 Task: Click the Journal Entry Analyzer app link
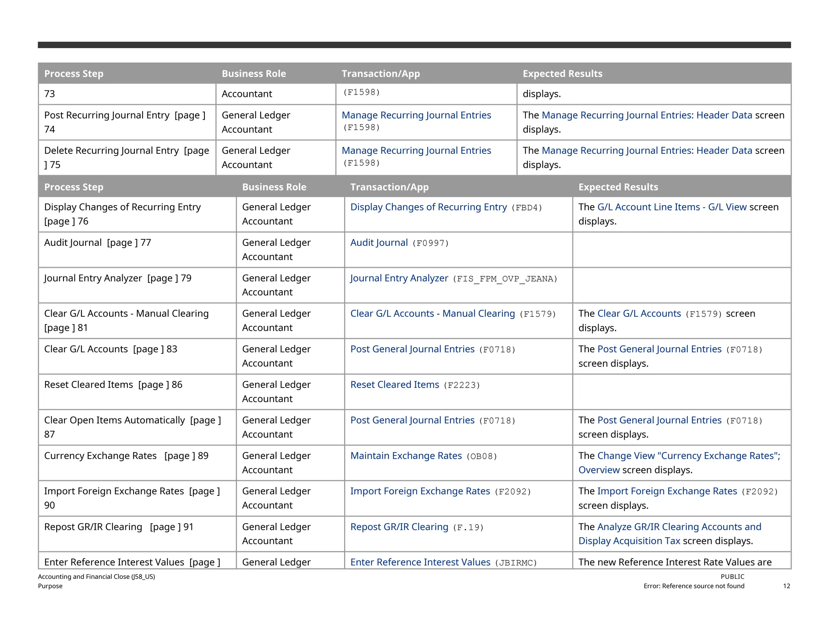[399, 278]
